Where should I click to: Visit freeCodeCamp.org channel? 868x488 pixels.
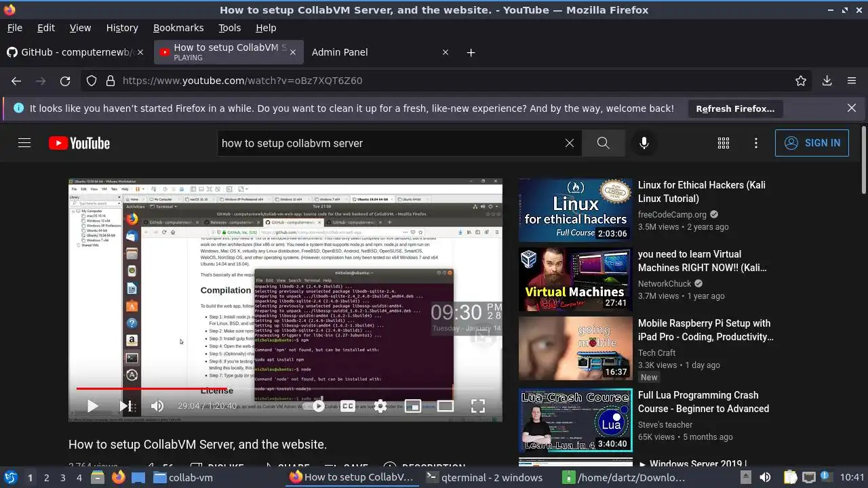672,214
